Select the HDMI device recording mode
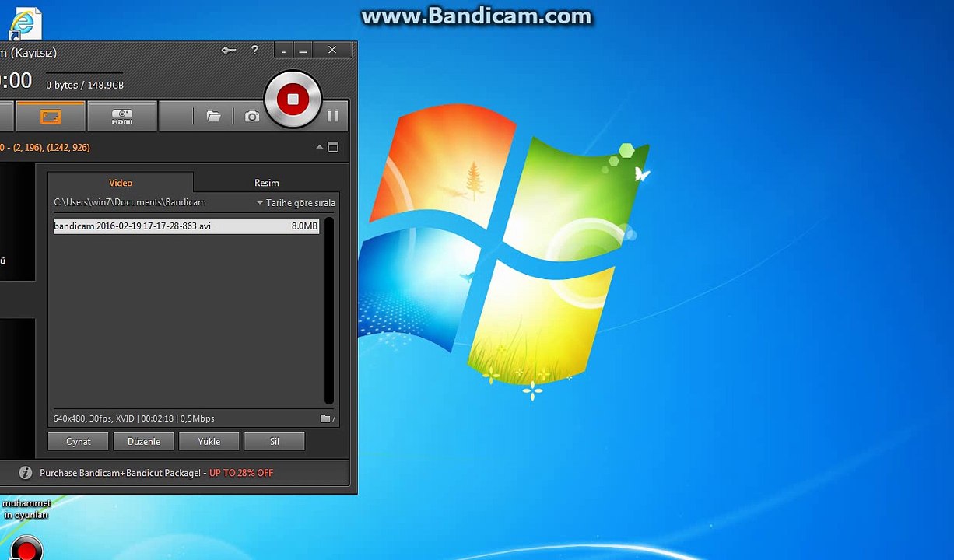Viewport: 954px width, 560px height. pyautogui.click(x=122, y=116)
